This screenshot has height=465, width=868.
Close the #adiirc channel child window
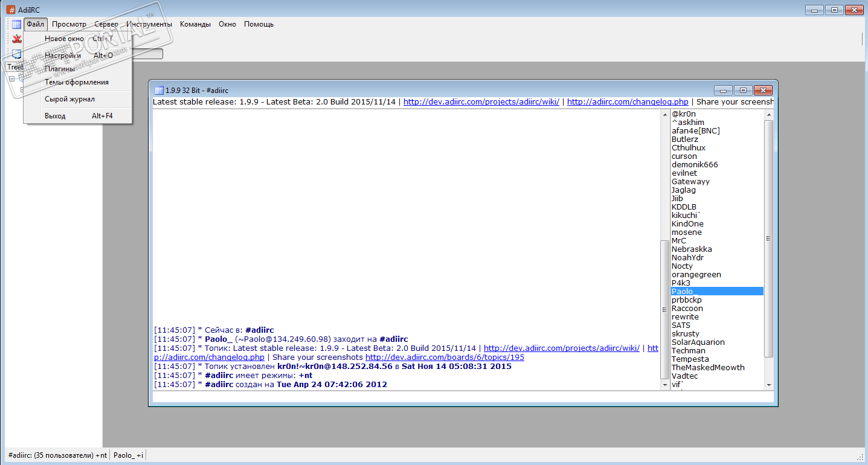(x=764, y=91)
